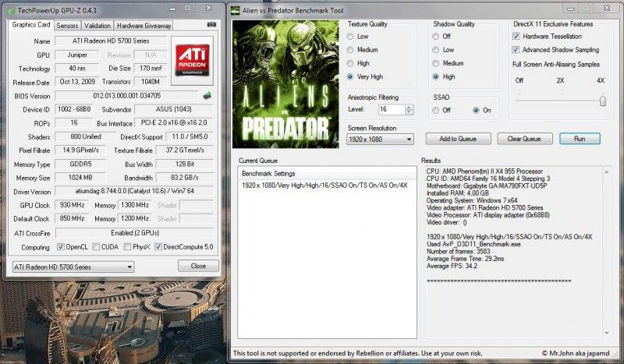
Task: Click the Anisotropic Filtering level stepper arrows
Action: (x=409, y=109)
